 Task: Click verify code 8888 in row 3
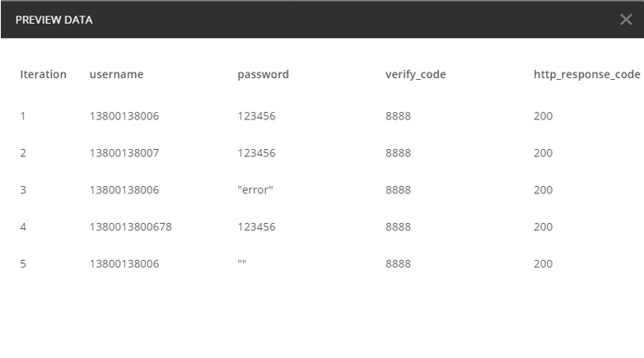pyautogui.click(x=398, y=190)
